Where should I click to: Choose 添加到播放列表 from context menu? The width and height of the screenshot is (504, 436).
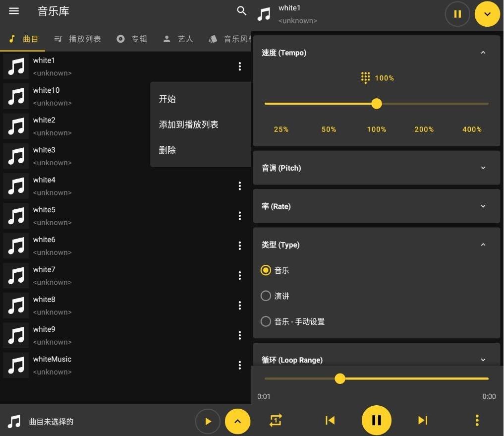pos(188,125)
